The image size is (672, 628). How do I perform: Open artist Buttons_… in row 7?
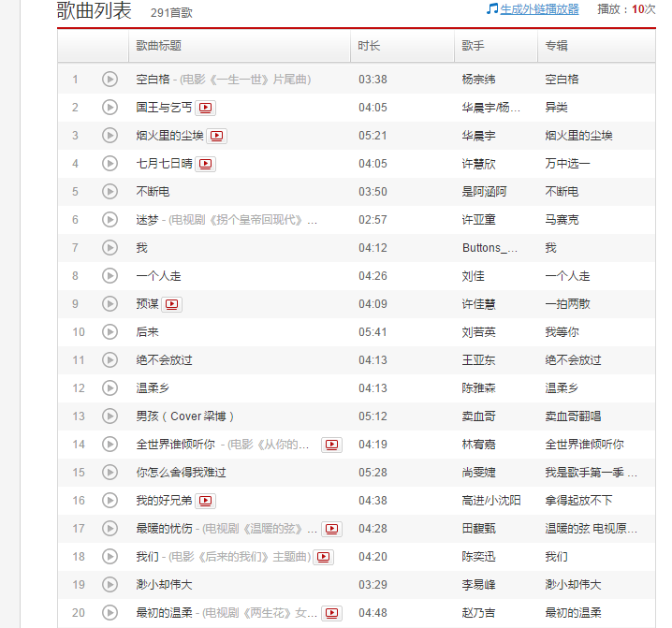(489, 248)
